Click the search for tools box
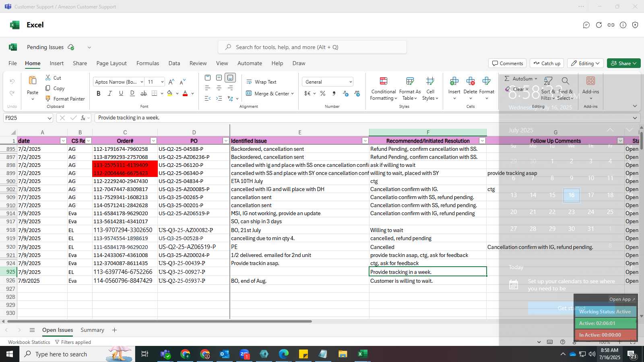 click(x=312, y=47)
